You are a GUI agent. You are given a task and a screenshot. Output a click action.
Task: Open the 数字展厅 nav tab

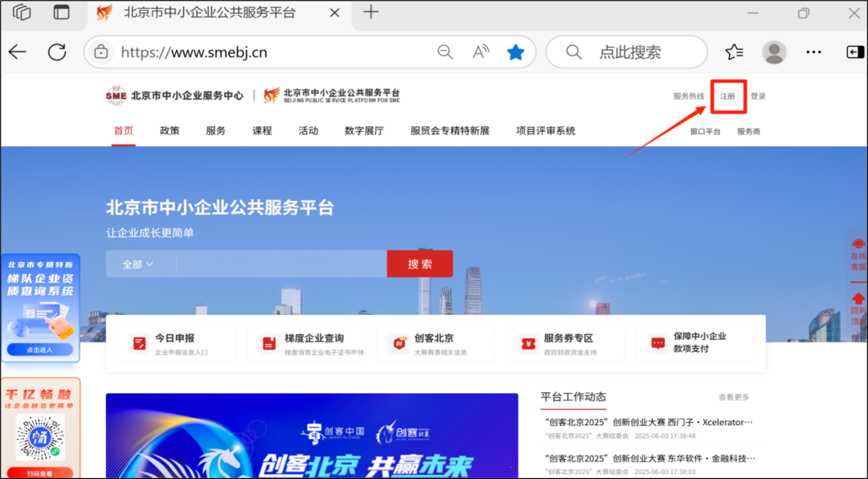coord(364,131)
